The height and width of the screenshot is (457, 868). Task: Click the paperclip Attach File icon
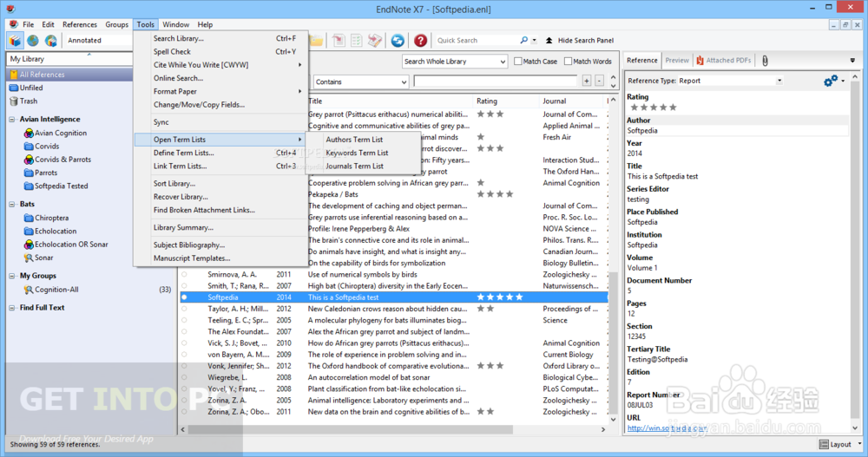click(x=765, y=61)
